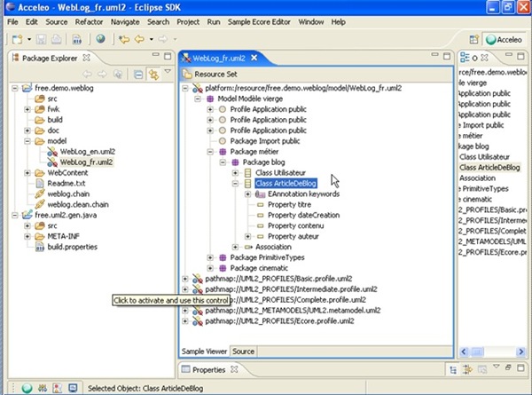Close the WebLog_fr.uml2 editor tab

pyautogui.click(x=254, y=58)
